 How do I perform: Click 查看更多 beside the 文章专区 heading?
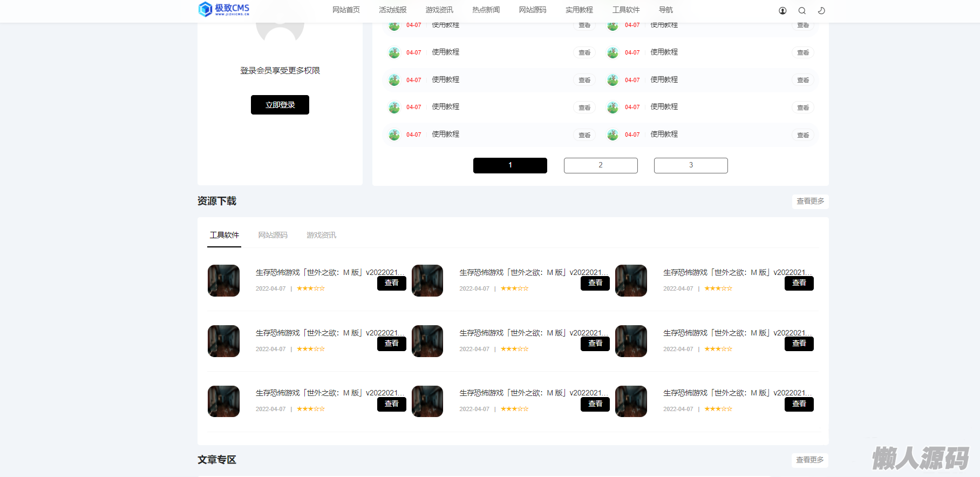(810, 460)
